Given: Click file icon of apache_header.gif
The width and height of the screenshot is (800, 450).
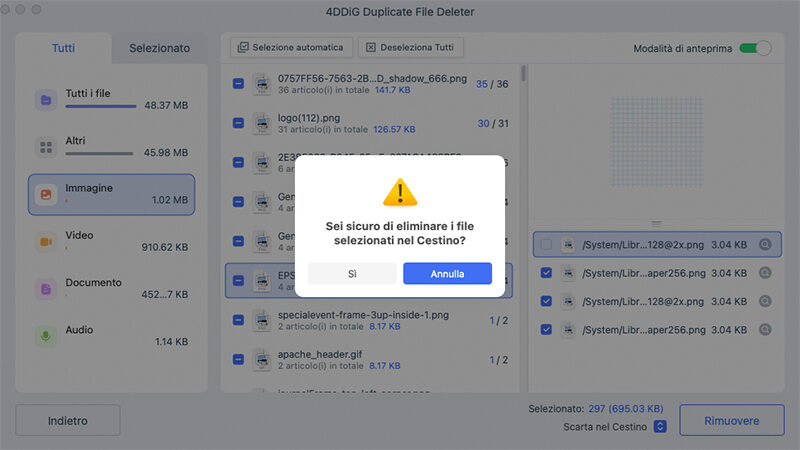Looking at the screenshot, I should pyautogui.click(x=262, y=359).
